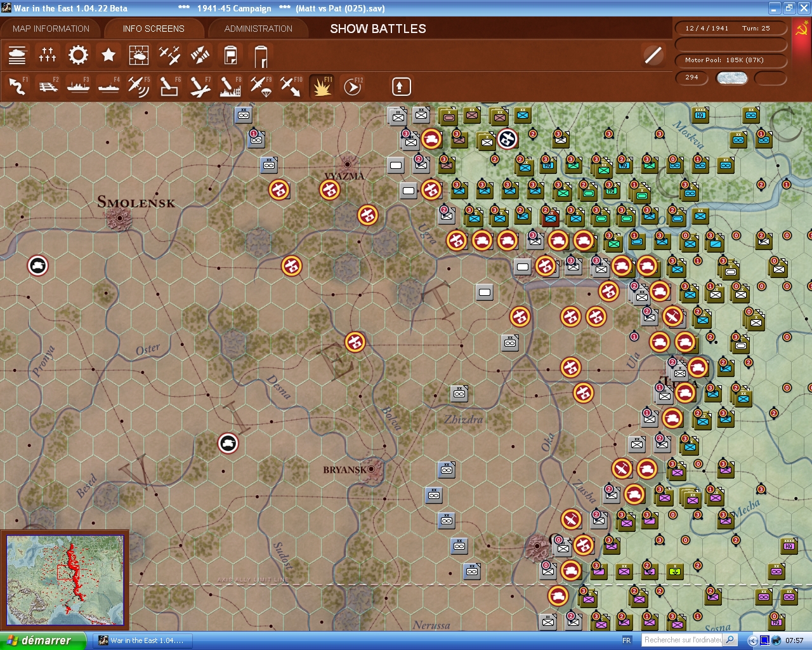Click the round slash icon beside date panel

coord(653,55)
